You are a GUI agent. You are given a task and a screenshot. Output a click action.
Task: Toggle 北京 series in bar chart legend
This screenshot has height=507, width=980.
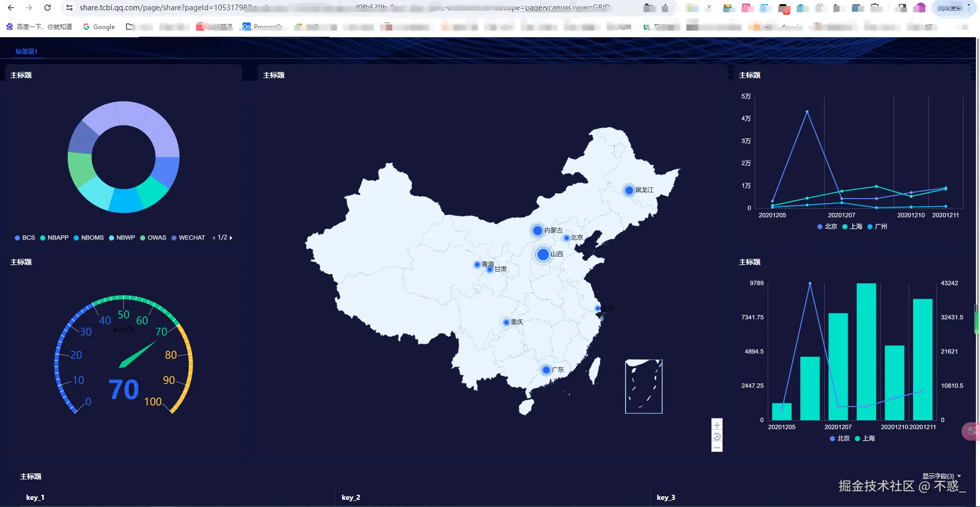click(x=840, y=439)
